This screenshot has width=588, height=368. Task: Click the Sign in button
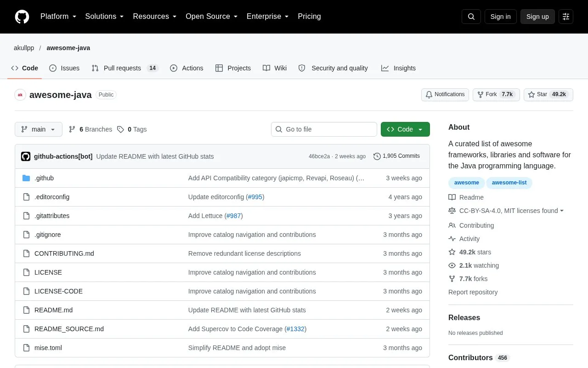[x=500, y=17]
